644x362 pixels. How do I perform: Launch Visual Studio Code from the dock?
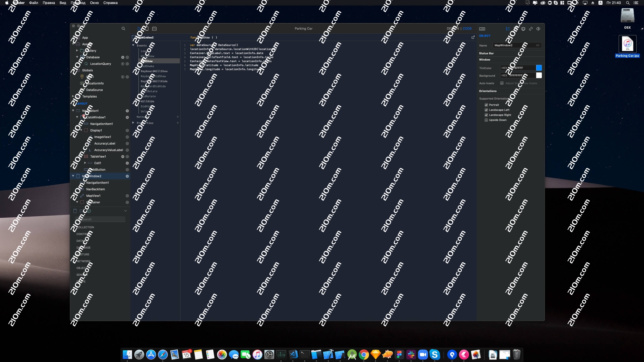(293, 355)
